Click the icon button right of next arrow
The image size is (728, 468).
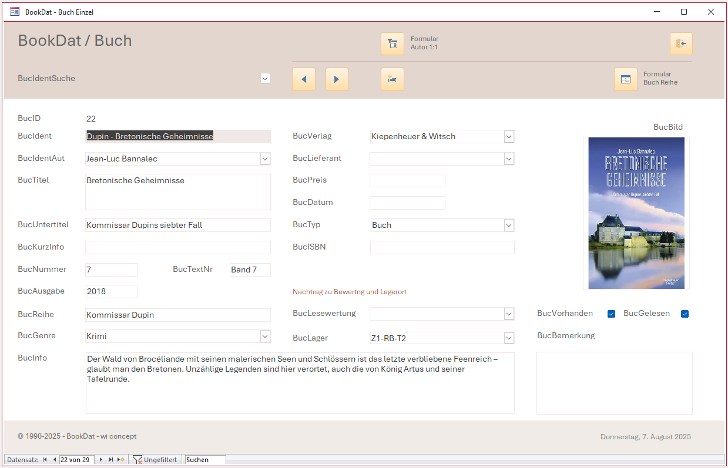pyautogui.click(x=392, y=79)
